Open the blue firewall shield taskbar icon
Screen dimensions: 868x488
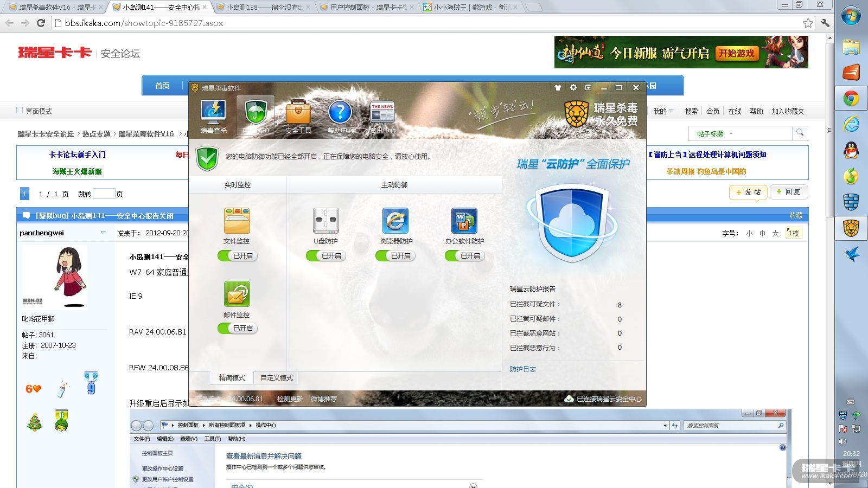click(x=851, y=202)
